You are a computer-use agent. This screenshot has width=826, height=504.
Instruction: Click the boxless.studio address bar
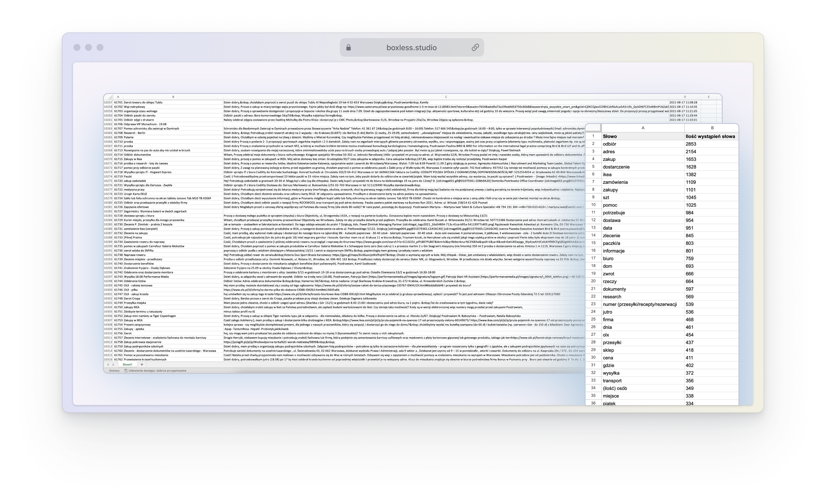[411, 48]
